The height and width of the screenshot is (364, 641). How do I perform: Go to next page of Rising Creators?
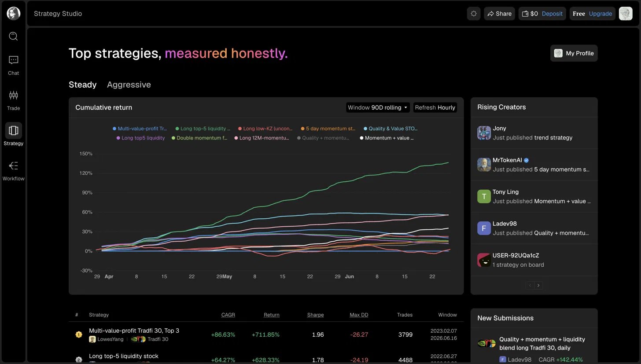[x=538, y=285]
